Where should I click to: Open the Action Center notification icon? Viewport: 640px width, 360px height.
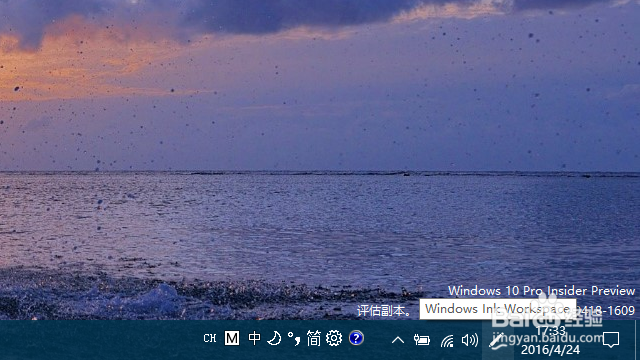[611, 340]
